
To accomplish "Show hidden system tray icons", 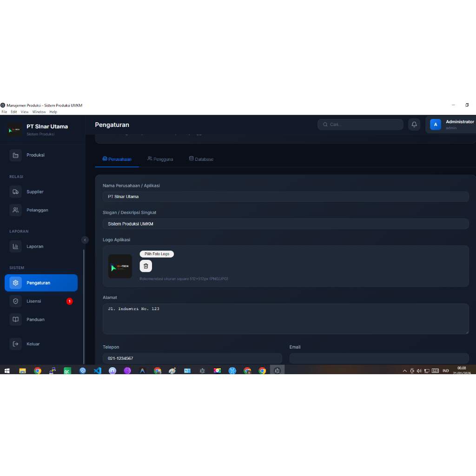I will click(405, 370).
